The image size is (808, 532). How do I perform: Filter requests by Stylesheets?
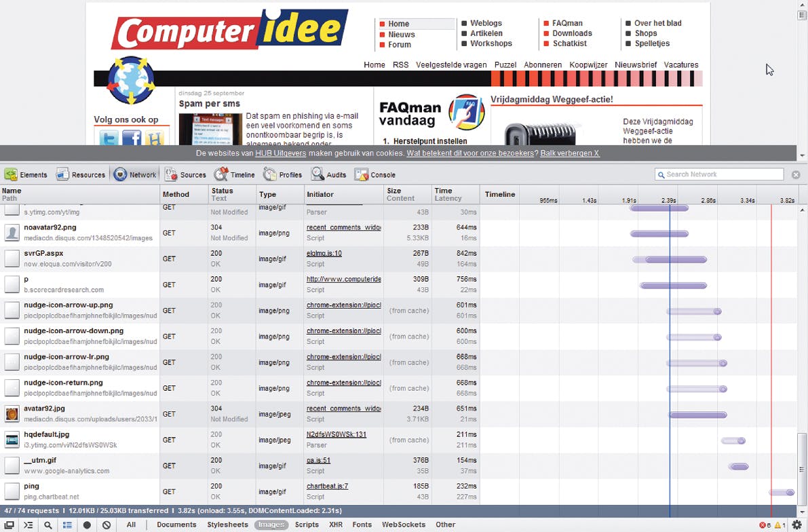coord(228,525)
